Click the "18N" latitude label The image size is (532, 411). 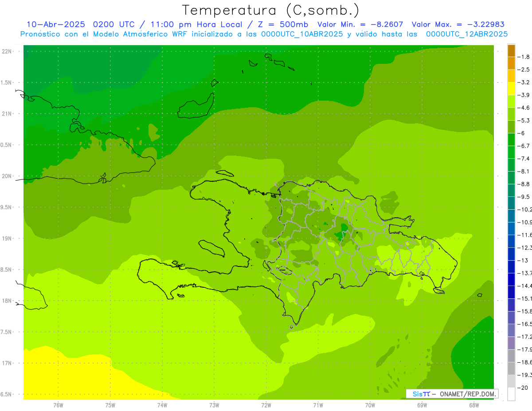click(x=7, y=301)
